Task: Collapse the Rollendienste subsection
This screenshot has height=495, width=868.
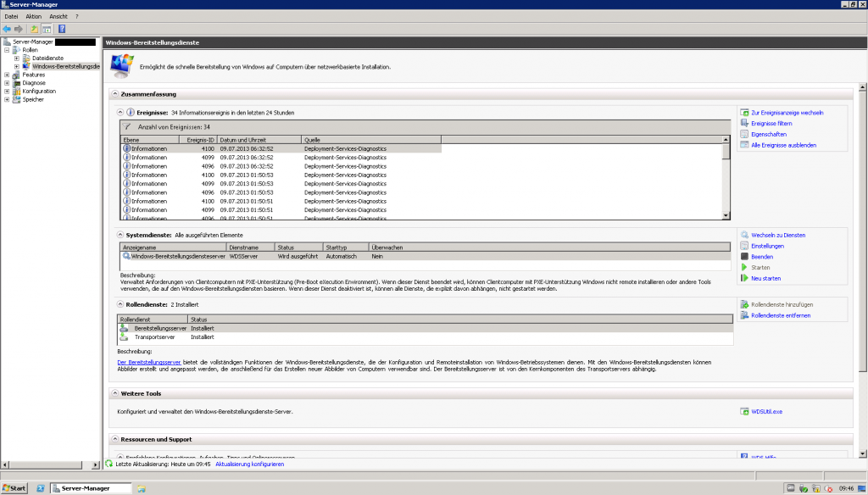Action: pos(120,304)
